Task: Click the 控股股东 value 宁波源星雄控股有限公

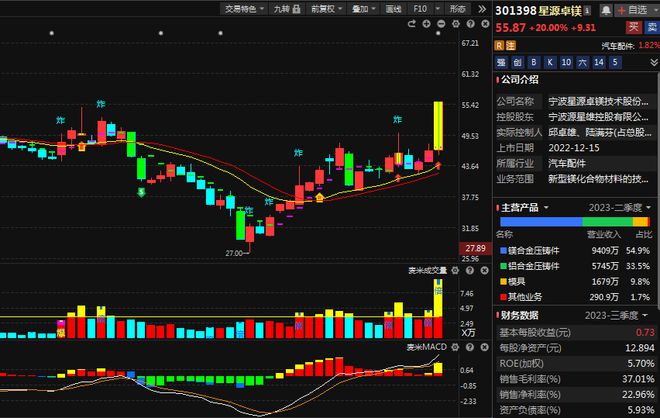Action: (599, 117)
